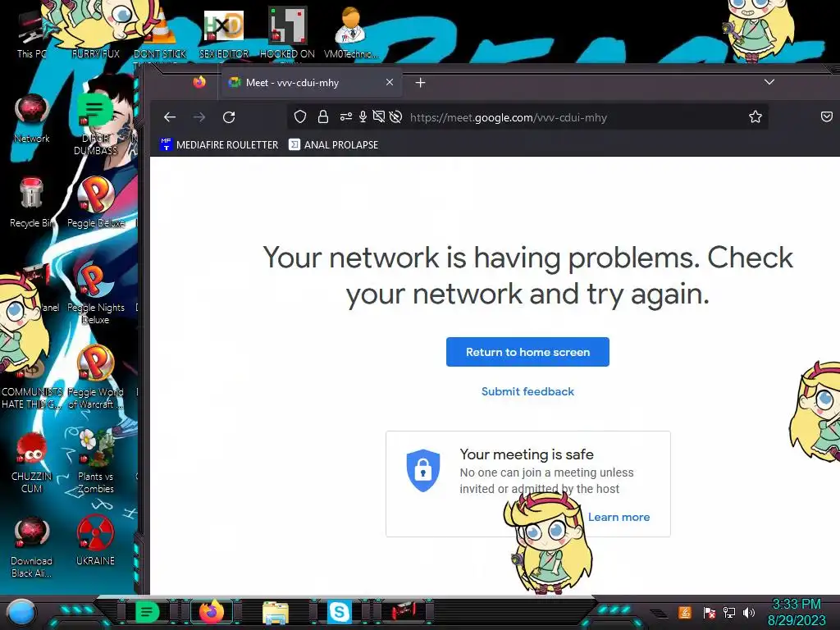
Task: Launch the Chuzzle red furball desktop icon
Action: [32, 462]
